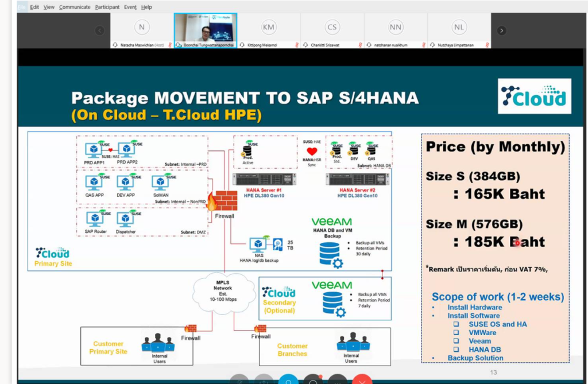Open the View menu
The height and width of the screenshot is (384, 588).
(49, 7)
